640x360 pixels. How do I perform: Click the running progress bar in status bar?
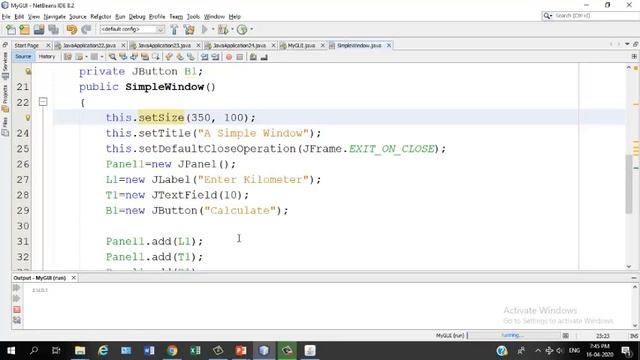(513, 335)
